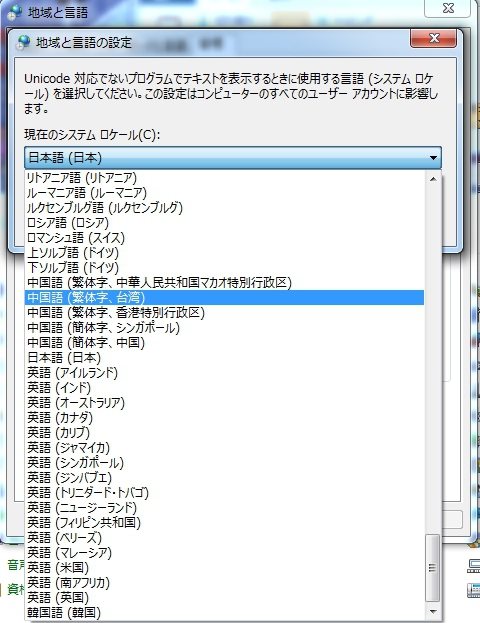
Task: Pick 英語 (英国) locale
Action: pos(224,598)
